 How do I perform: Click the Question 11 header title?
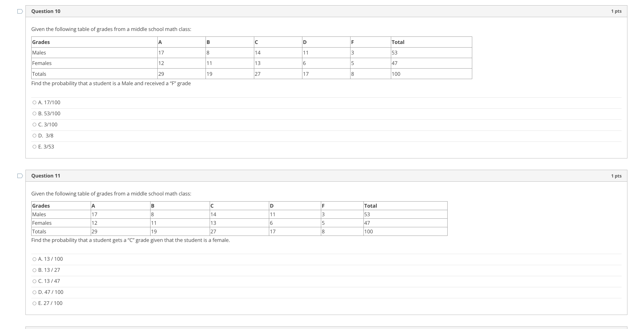coord(46,176)
